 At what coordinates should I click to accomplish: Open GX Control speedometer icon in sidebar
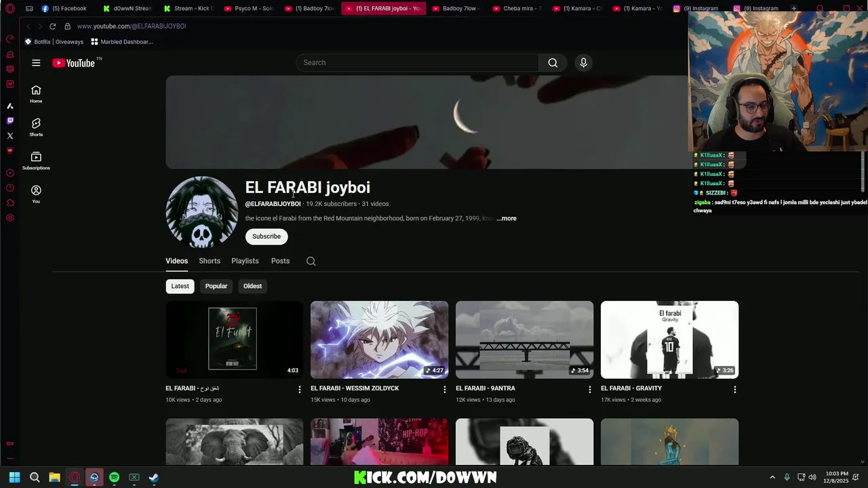tap(10, 39)
